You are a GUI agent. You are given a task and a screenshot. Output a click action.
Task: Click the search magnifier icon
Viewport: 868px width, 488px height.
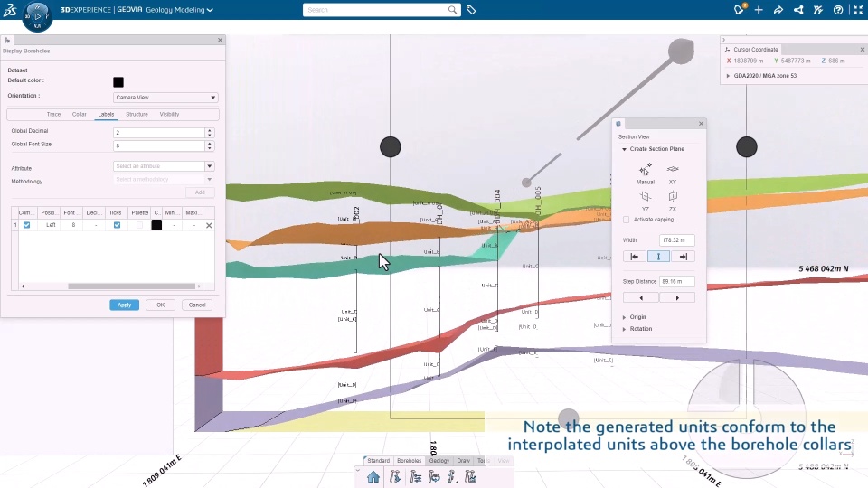point(452,10)
